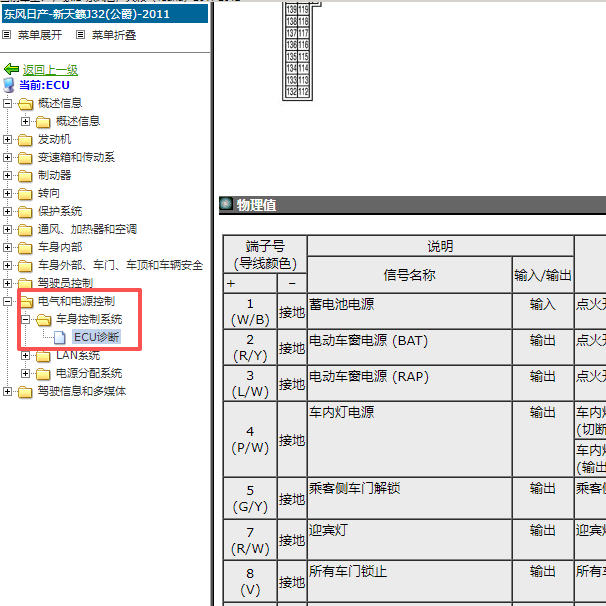Click the ECU诊断 document icon

(60, 337)
